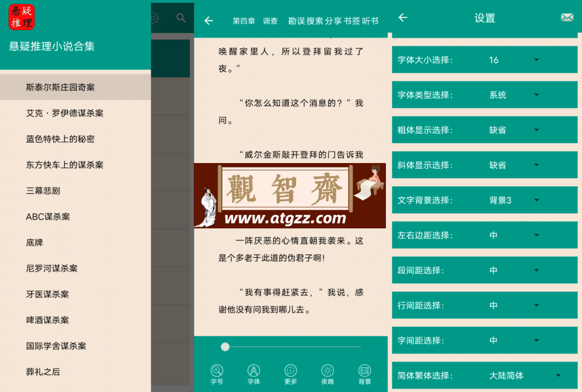
Task: Open the book 蓝色特快上的秘密
Action: (76, 139)
